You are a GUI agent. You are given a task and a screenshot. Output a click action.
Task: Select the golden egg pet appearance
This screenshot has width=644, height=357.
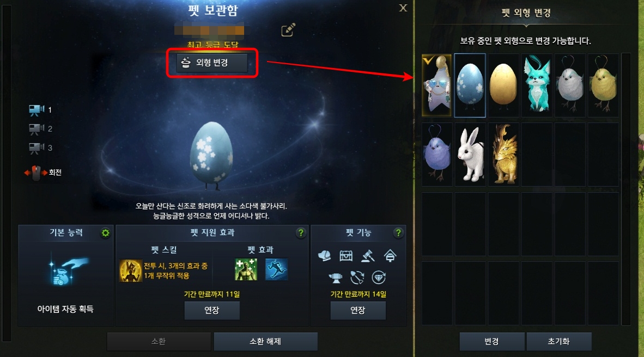[503, 85]
